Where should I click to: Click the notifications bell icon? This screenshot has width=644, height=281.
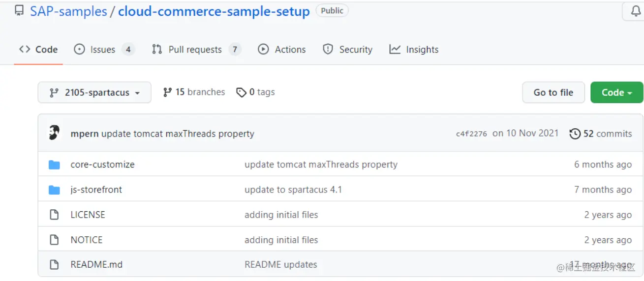click(x=636, y=11)
